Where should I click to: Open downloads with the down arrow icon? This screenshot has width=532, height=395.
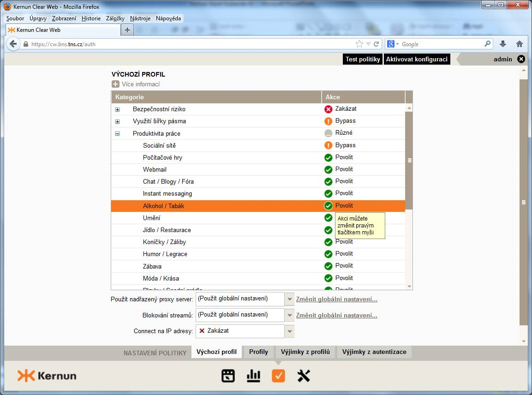503,44
